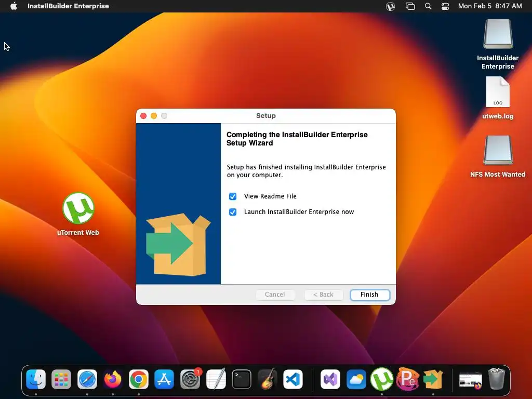Open the InstallBuilder Enterprise menu bar item
The height and width of the screenshot is (399, 532).
tap(68, 6)
